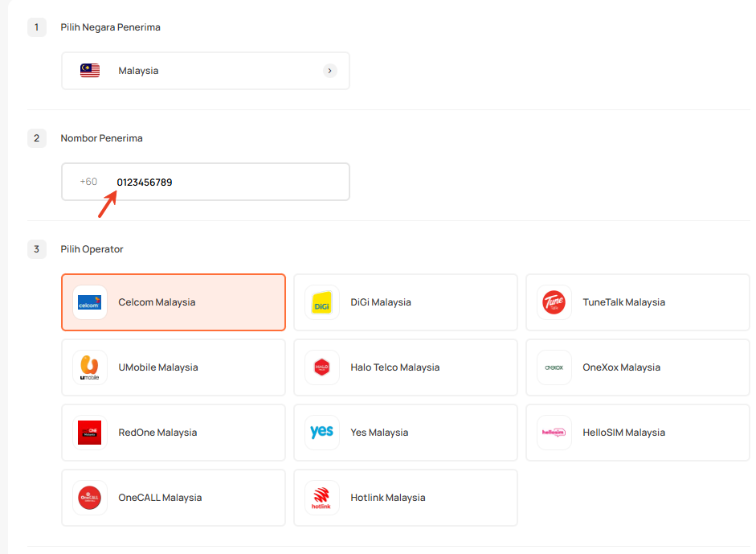Click the Yes logo icon
Image resolution: width=756 pixels, height=554 pixels.
point(321,433)
